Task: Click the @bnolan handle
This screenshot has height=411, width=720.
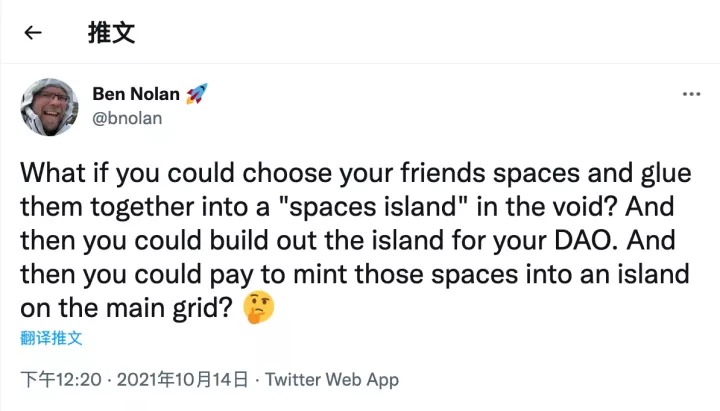Action: [127, 118]
